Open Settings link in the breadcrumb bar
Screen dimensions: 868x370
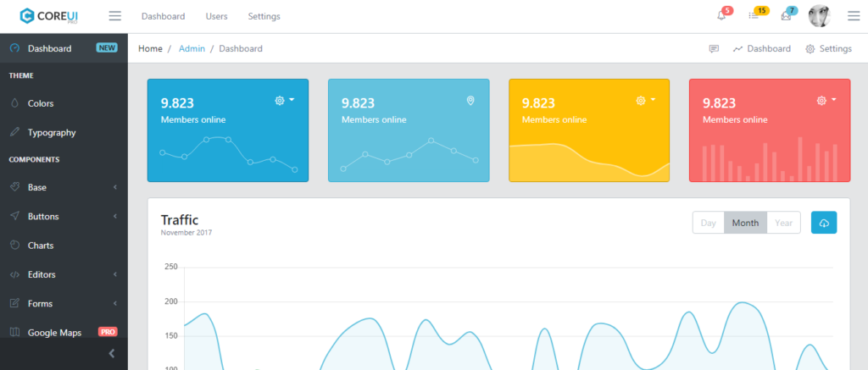click(x=829, y=48)
